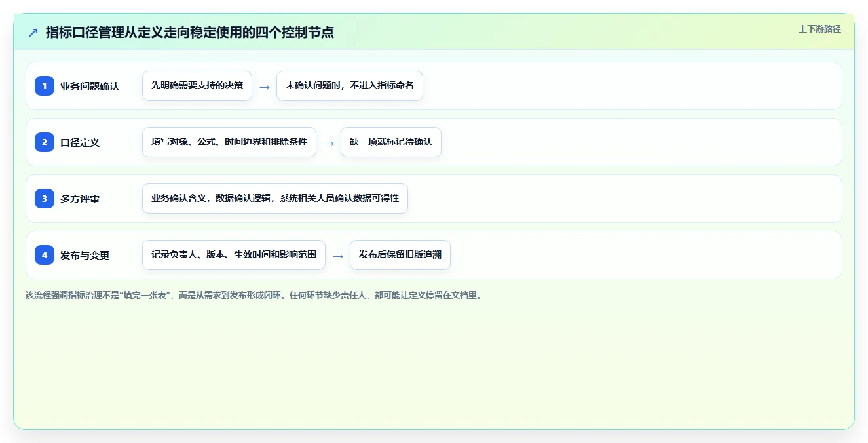Image resolution: width=868 pixels, height=443 pixels.
Task: Click the 未确认问题时，不进入指标命名 box
Action: [350, 86]
